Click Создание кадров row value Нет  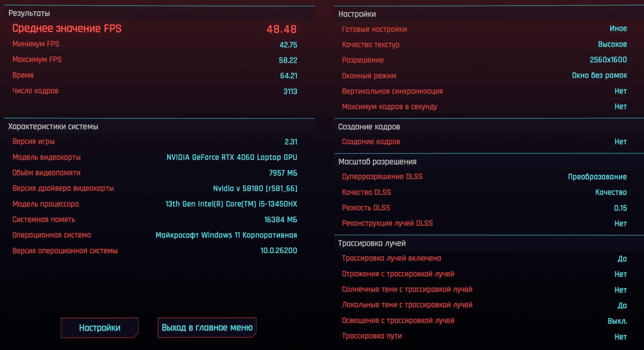point(620,141)
